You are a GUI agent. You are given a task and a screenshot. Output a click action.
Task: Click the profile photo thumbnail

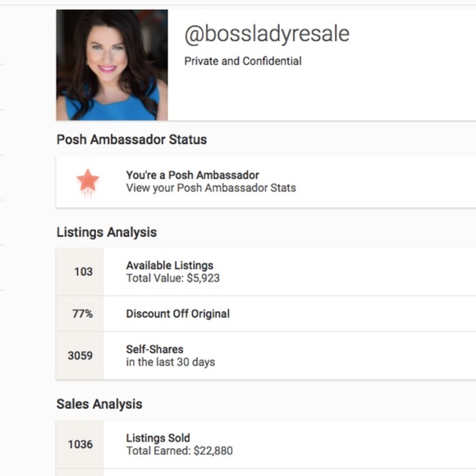[112, 65]
